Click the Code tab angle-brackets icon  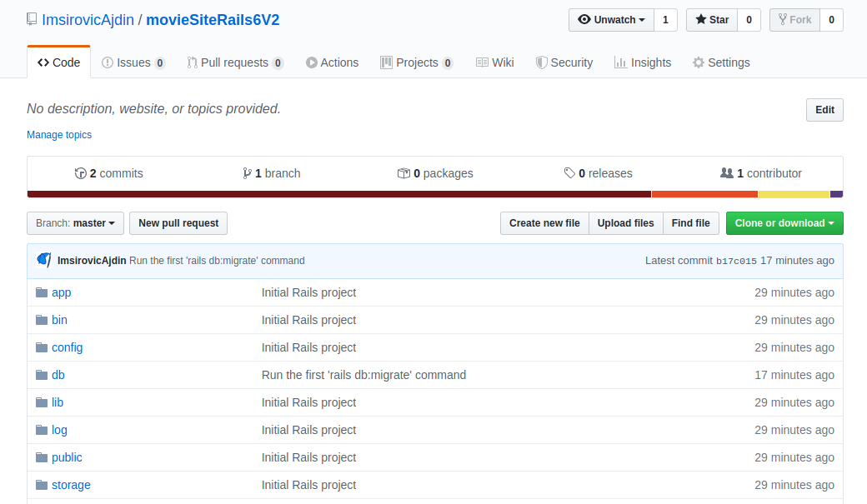click(43, 62)
